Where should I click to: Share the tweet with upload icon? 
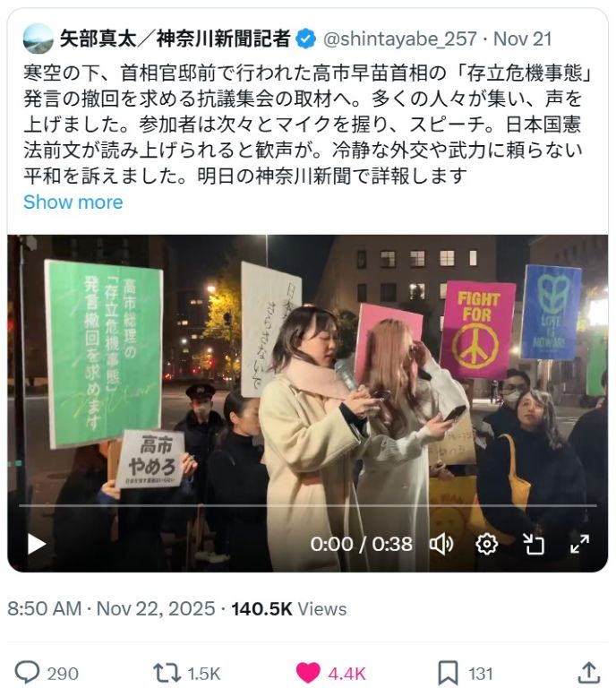click(x=588, y=673)
